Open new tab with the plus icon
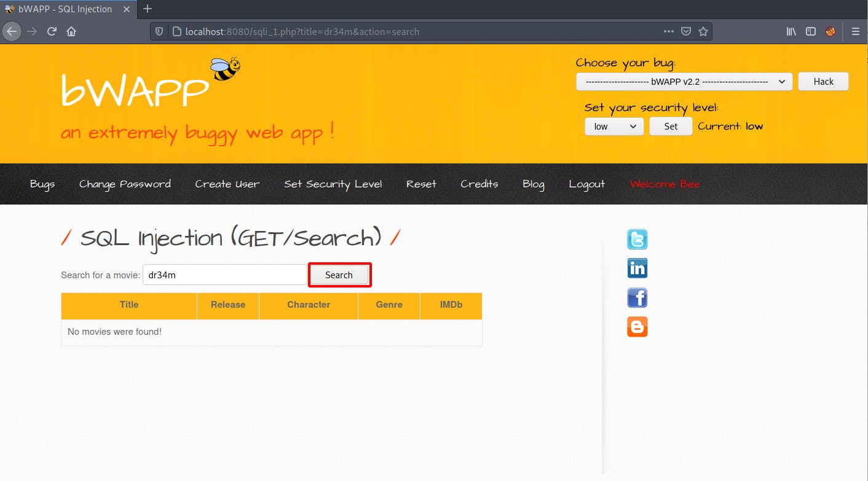 click(x=148, y=9)
